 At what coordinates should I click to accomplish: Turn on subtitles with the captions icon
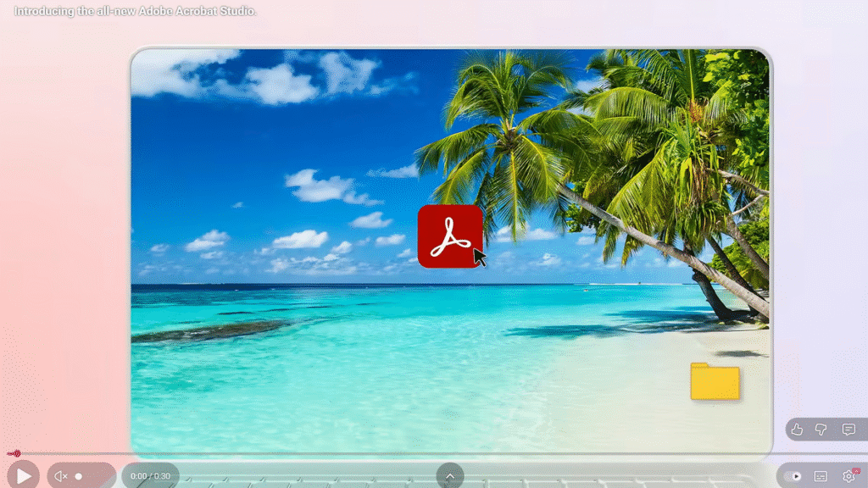click(821, 476)
